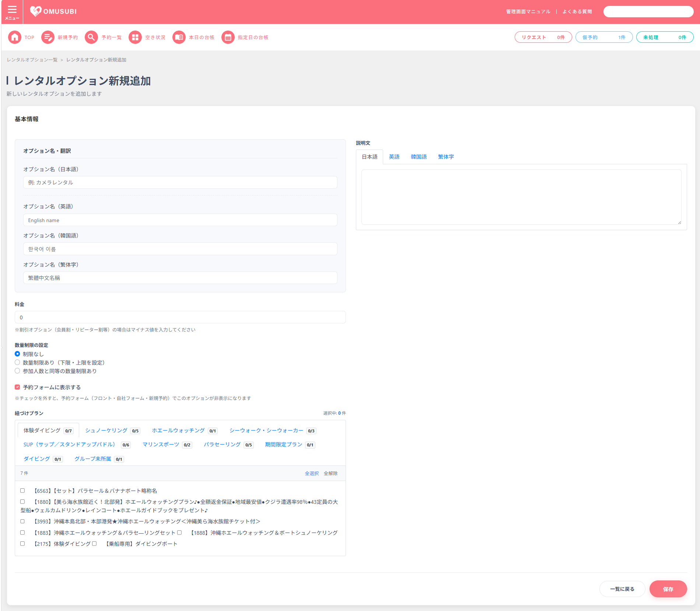Viewport: 700px width, 611px height.
Task: Check plan 【2175】体験ダイビング
Action: (x=22, y=544)
